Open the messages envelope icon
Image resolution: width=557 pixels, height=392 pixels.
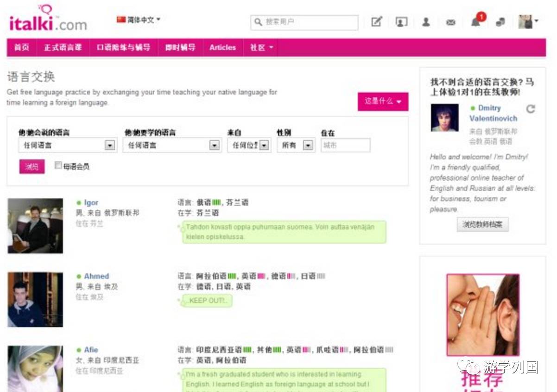[x=450, y=22]
